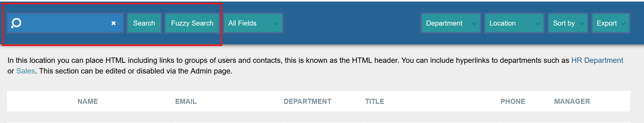
Task: Open the Sales hyperlink
Action: click(x=25, y=71)
